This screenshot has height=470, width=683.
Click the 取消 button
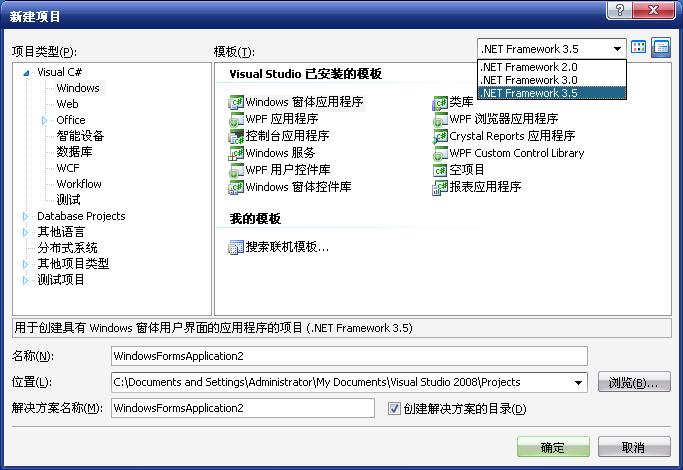pos(634,447)
